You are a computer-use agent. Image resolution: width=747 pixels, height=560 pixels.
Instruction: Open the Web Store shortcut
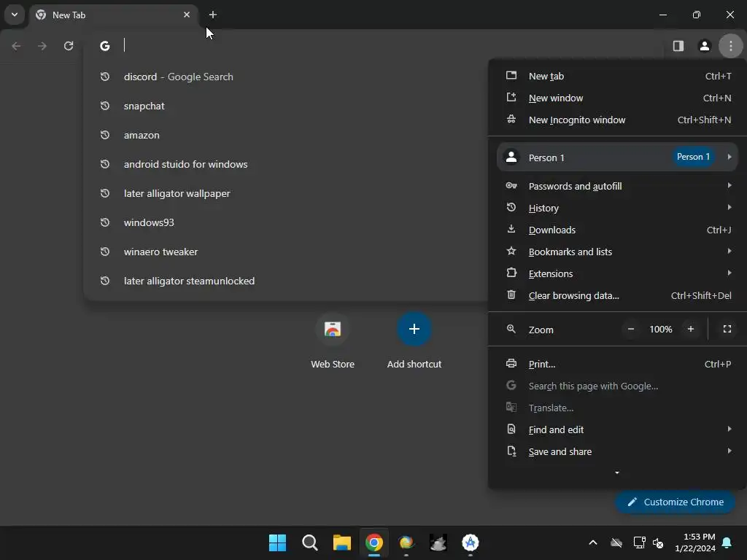pos(333,341)
